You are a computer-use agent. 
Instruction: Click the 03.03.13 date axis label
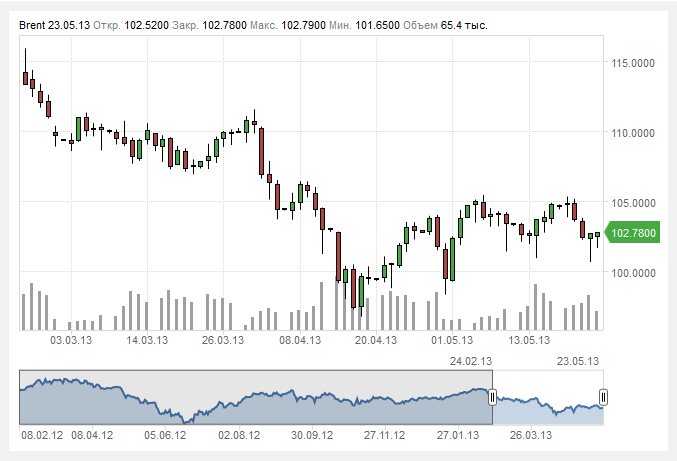71,340
